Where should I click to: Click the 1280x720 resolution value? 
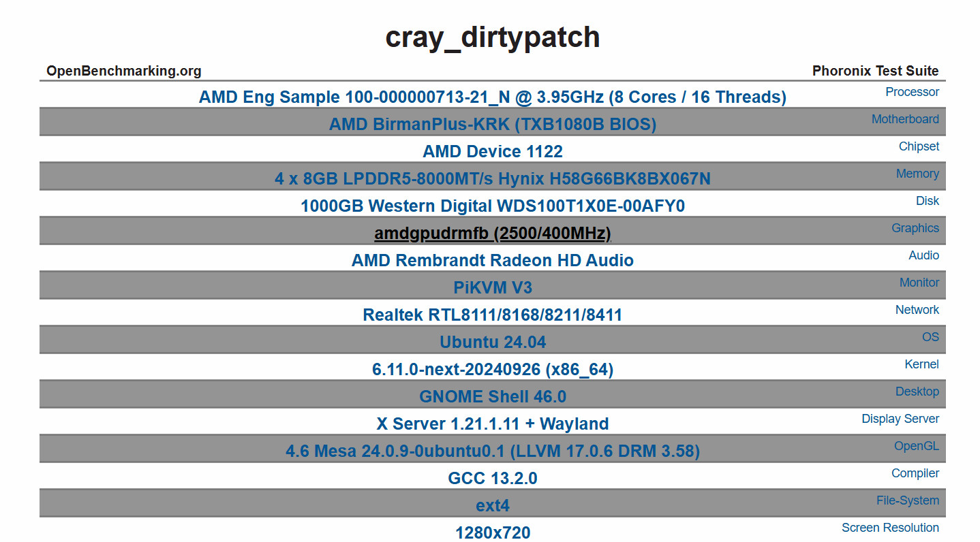[x=493, y=533]
